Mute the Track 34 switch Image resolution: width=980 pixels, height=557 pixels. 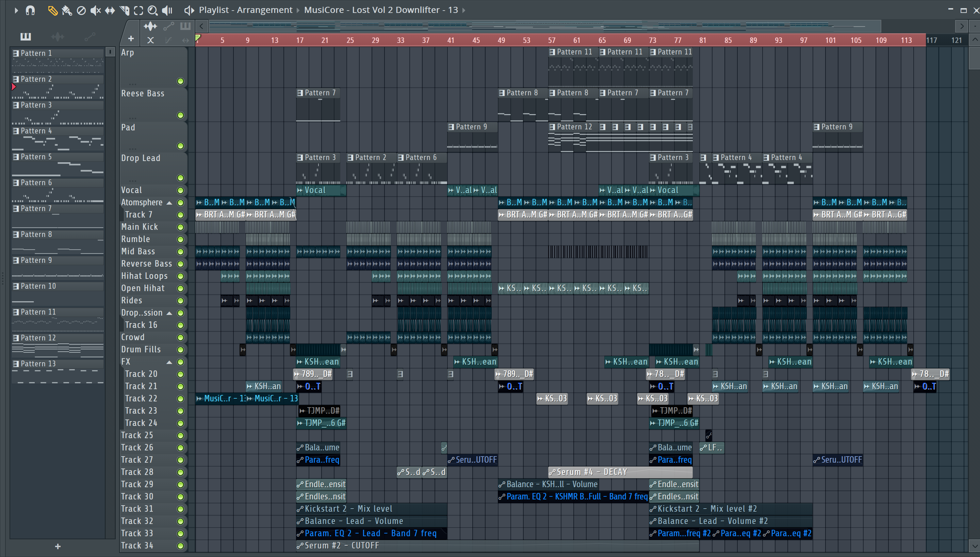click(180, 546)
